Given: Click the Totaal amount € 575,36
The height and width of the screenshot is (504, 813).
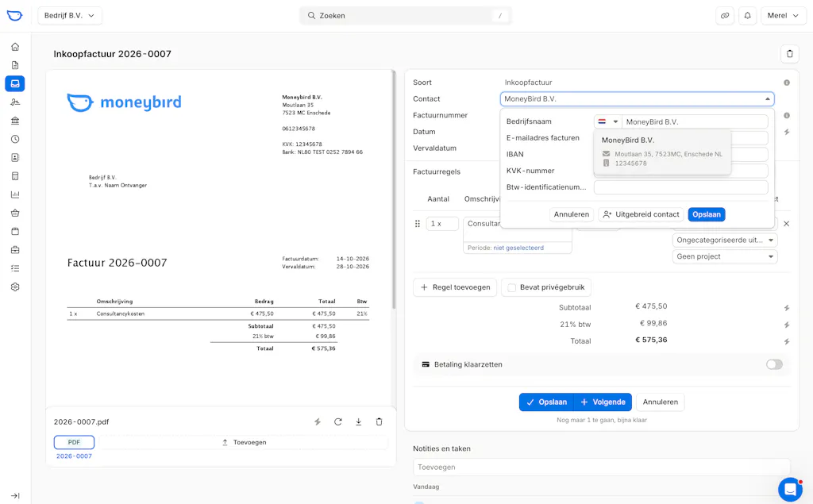Looking at the screenshot, I should coord(651,340).
